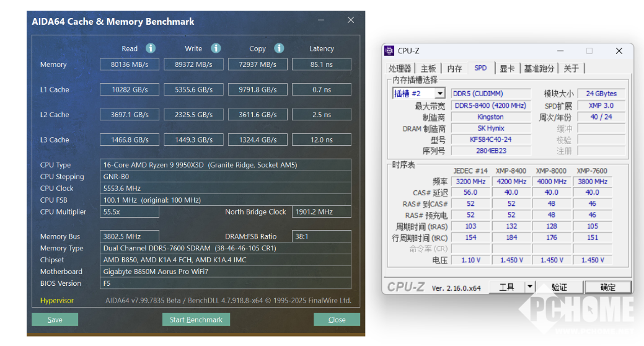Click the CPU Stepping GNR-B0 value
The height and width of the screenshot is (346, 644).
[x=226, y=177]
